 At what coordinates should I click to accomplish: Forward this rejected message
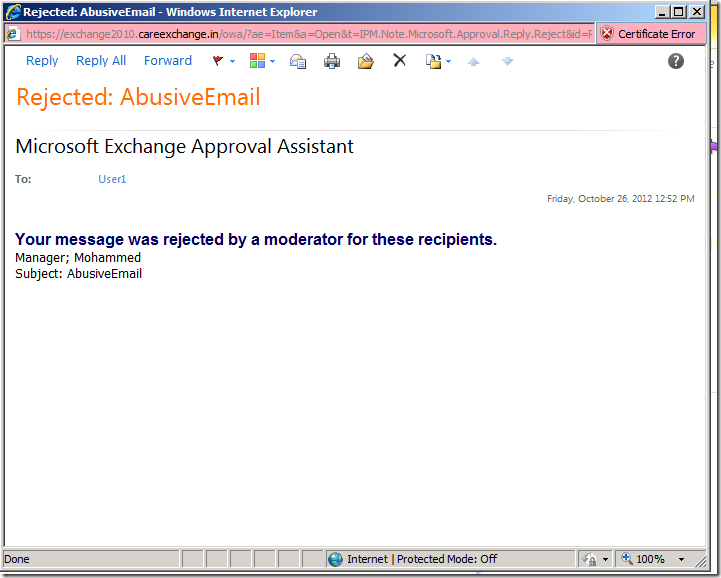(x=168, y=61)
